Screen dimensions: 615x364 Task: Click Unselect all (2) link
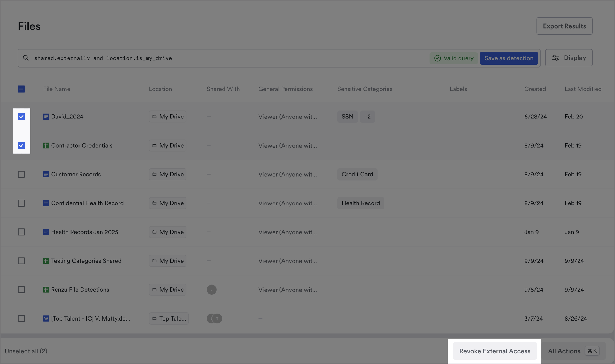click(26, 351)
